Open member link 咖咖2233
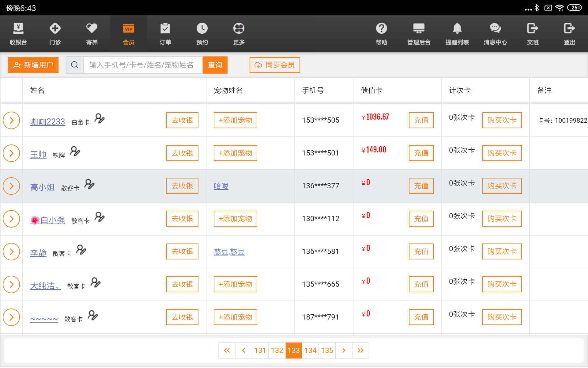This screenshot has height=368, width=588. pyautogui.click(x=47, y=122)
